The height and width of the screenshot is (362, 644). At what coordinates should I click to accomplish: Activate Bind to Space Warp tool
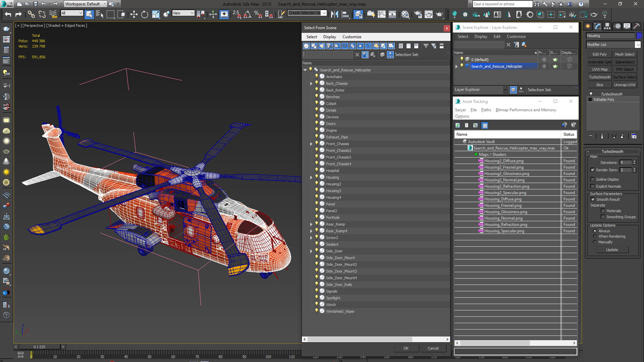pos(53,14)
